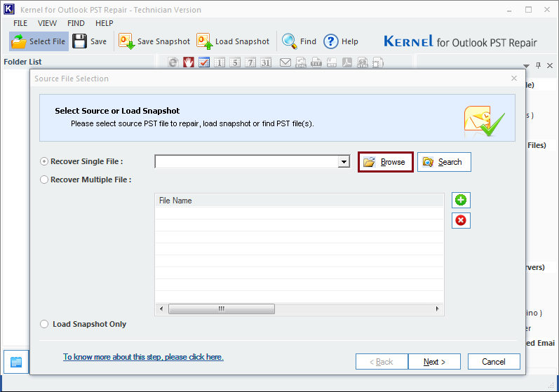559x392 pixels.
Task: Close the right side pane
Action: pyautogui.click(x=550, y=65)
